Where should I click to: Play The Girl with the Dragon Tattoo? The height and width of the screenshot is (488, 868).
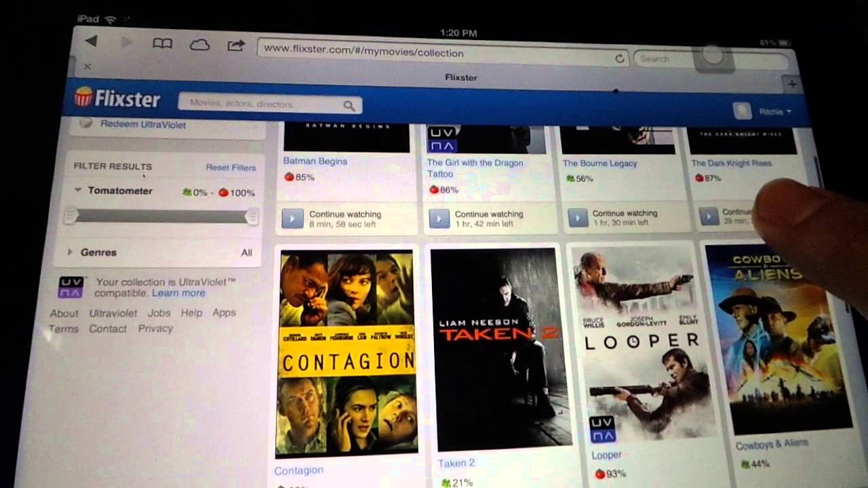(x=439, y=218)
